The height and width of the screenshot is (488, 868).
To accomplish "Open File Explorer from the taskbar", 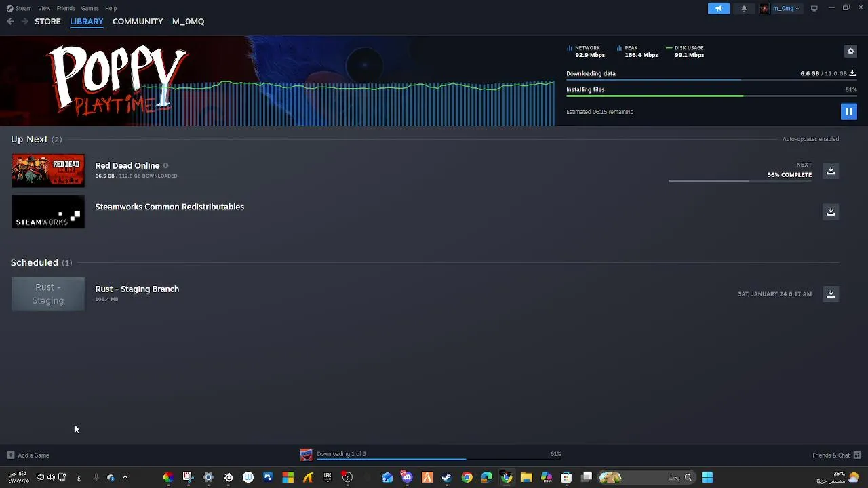I will coord(526,478).
